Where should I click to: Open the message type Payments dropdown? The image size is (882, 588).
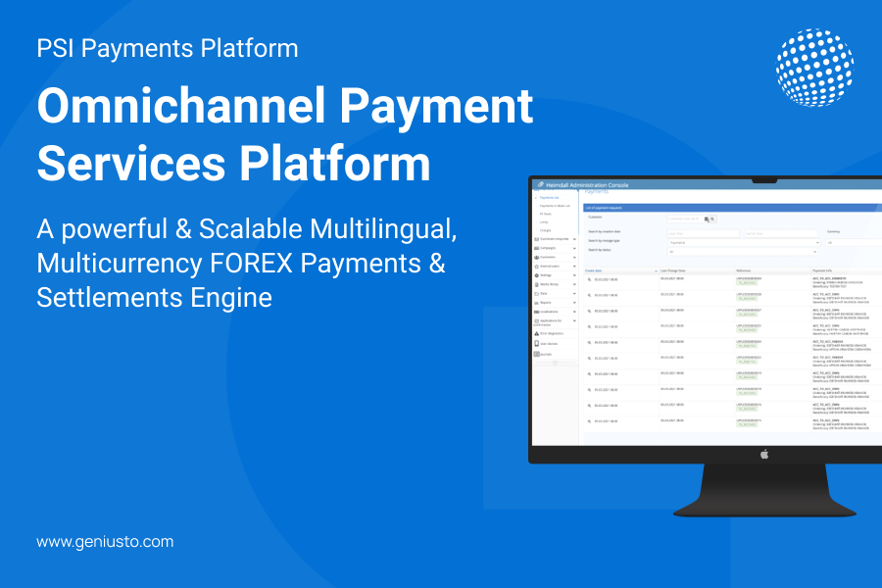744,242
